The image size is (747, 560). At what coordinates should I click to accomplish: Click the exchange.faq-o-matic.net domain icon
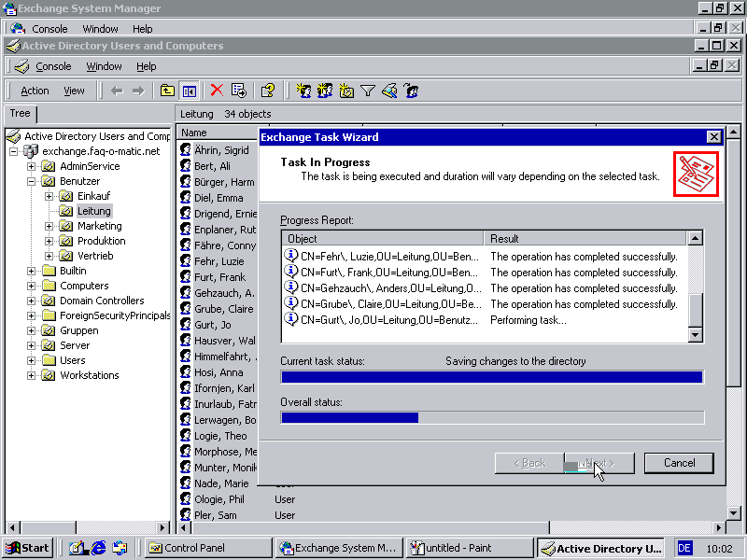click(x=31, y=151)
